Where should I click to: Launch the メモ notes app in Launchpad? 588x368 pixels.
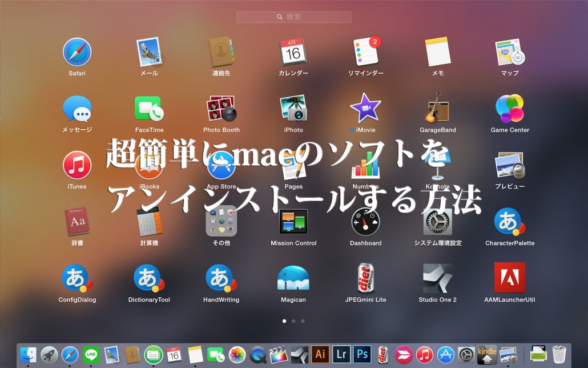[x=438, y=52]
